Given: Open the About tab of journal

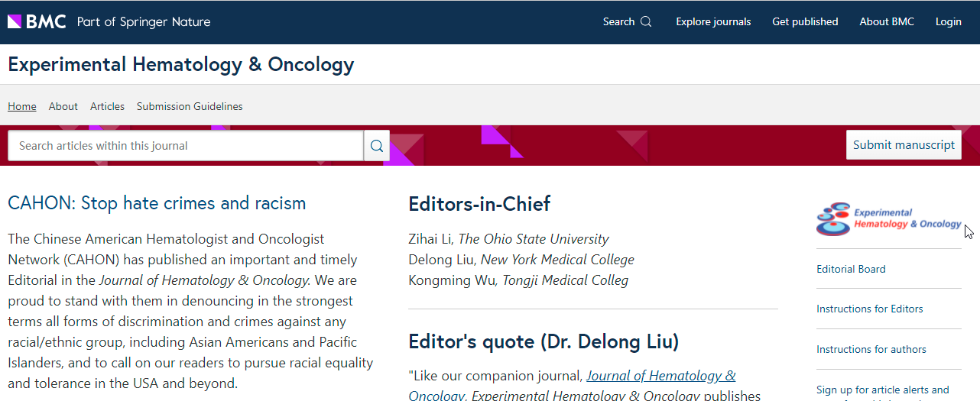Looking at the screenshot, I should click(x=63, y=106).
